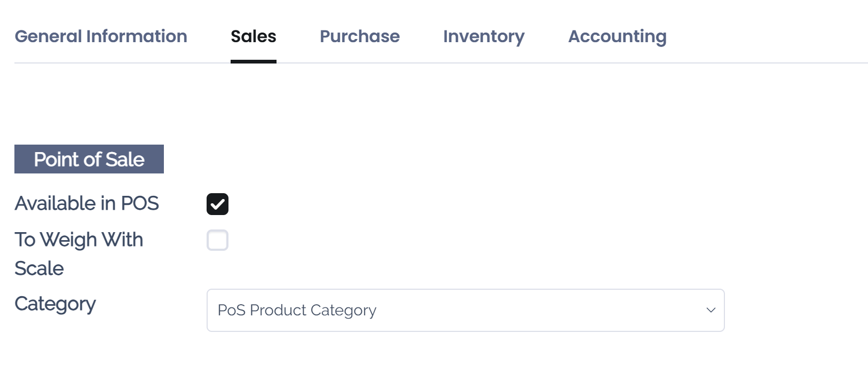The height and width of the screenshot is (373, 868).
Task: Click the Available in POS label
Action: tap(86, 203)
